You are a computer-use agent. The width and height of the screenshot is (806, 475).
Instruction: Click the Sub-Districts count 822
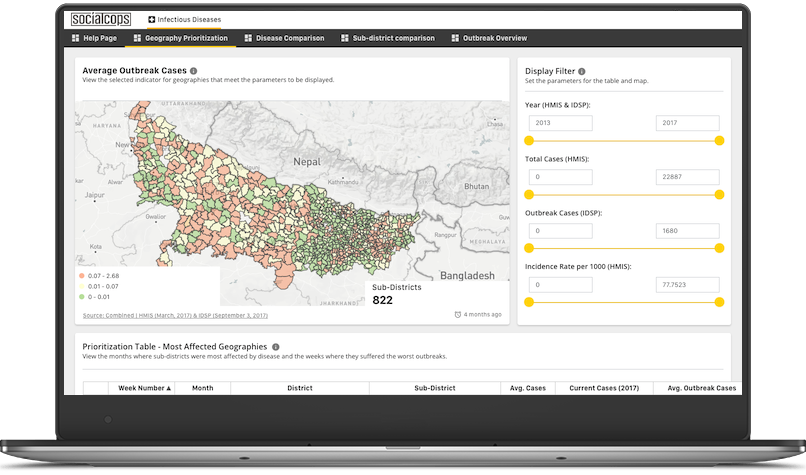[382, 301]
